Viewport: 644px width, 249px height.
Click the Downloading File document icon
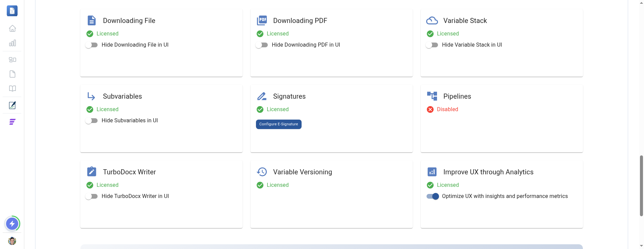coord(92,21)
